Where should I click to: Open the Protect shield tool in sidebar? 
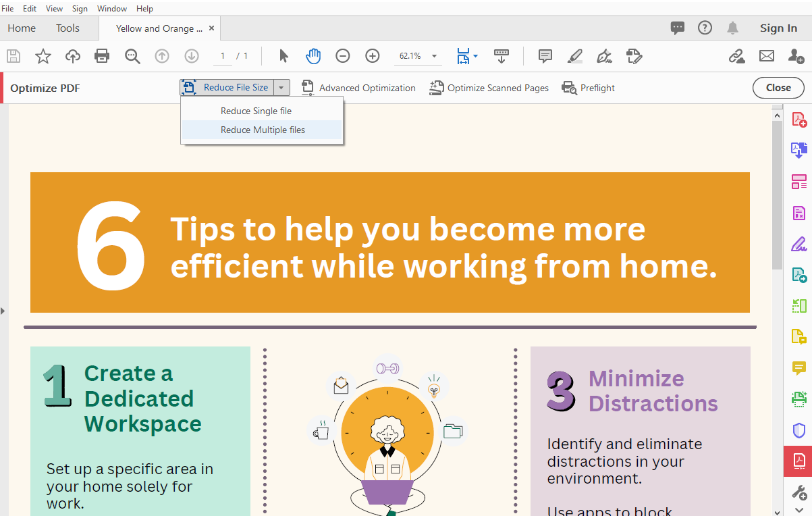799,430
